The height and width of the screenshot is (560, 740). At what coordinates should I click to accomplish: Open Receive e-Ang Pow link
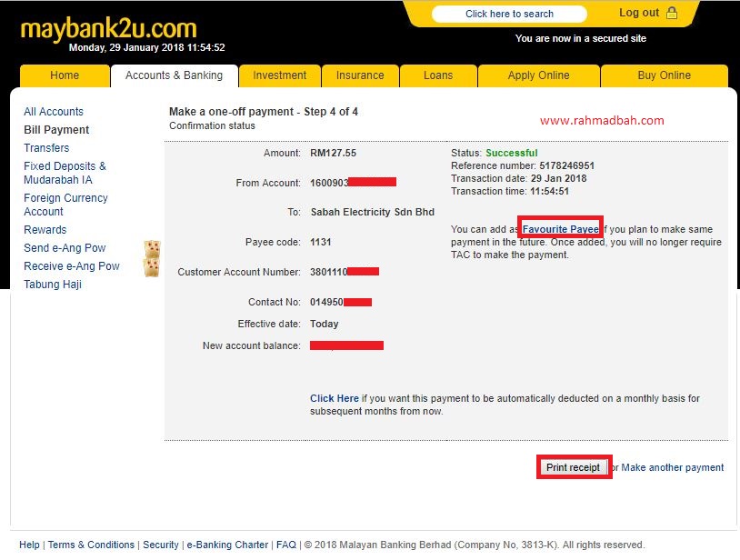click(x=72, y=266)
